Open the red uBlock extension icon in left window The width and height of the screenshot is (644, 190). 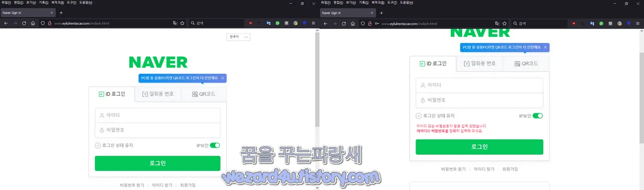(x=251, y=23)
